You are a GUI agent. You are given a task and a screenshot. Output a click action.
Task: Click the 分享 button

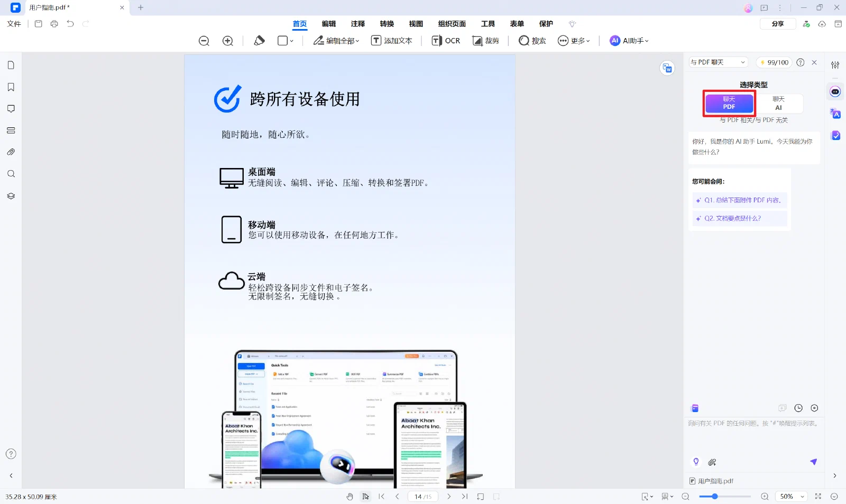pos(778,24)
